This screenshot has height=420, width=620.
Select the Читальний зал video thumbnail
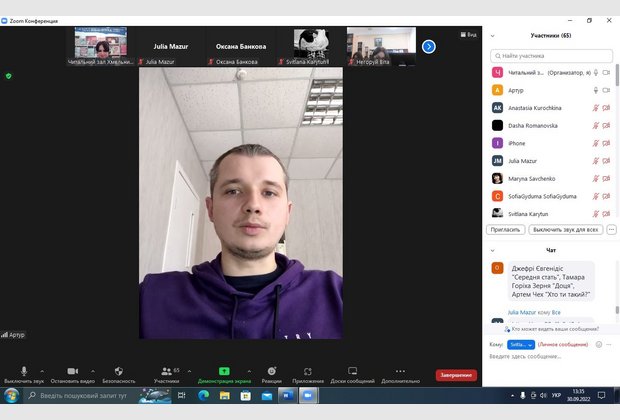tap(101, 46)
